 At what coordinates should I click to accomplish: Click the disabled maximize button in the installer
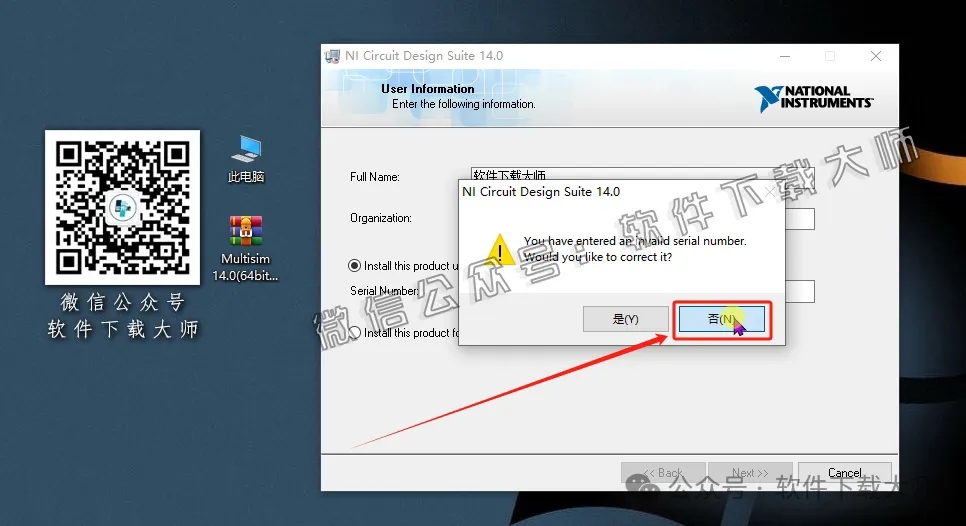830,57
